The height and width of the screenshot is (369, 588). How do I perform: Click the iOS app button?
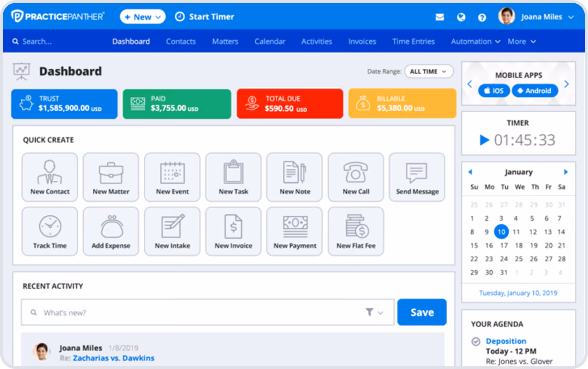point(494,90)
